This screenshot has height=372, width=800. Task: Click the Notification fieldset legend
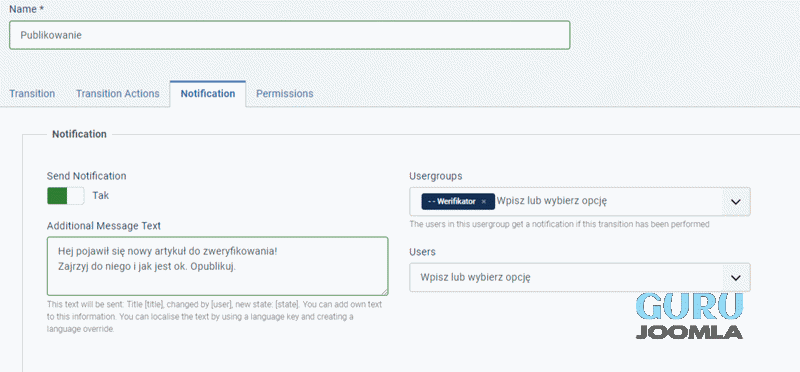pyautogui.click(x=80, y=134)
